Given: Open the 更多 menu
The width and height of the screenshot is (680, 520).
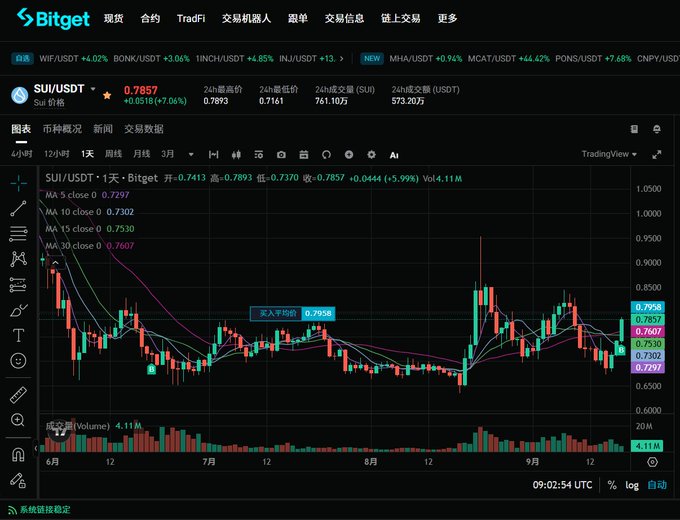Looking at the screenshot, I should pos(447,18).
